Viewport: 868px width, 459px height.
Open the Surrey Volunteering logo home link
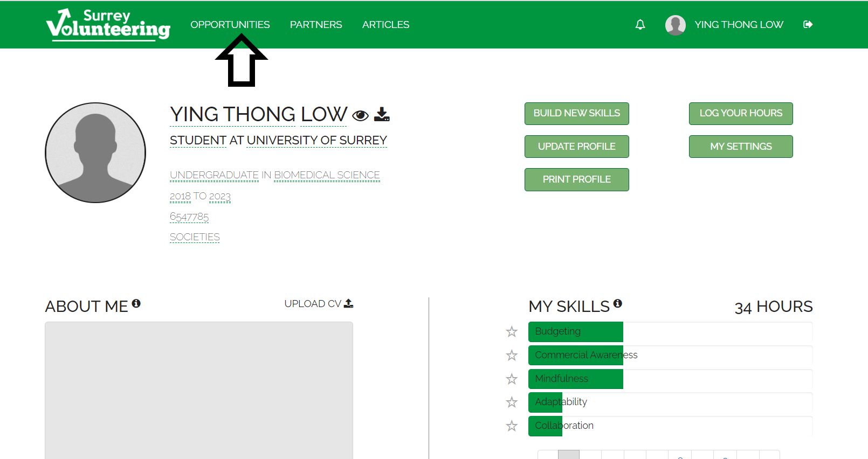tap(108, 25)
